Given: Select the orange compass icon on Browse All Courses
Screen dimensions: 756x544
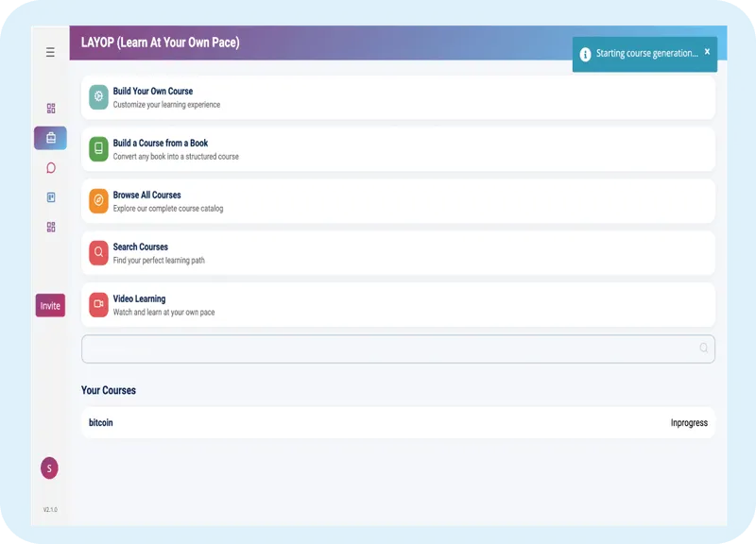Looking at the screenshot, I should point(96,200).
